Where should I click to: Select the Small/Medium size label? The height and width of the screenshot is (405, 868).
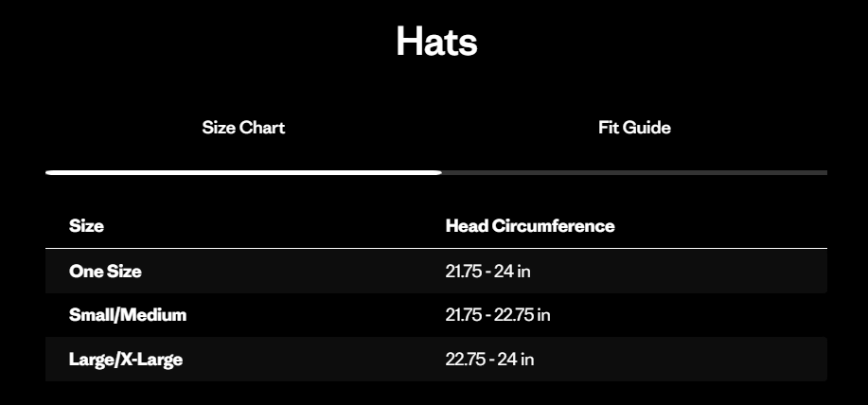coord(128,315)
